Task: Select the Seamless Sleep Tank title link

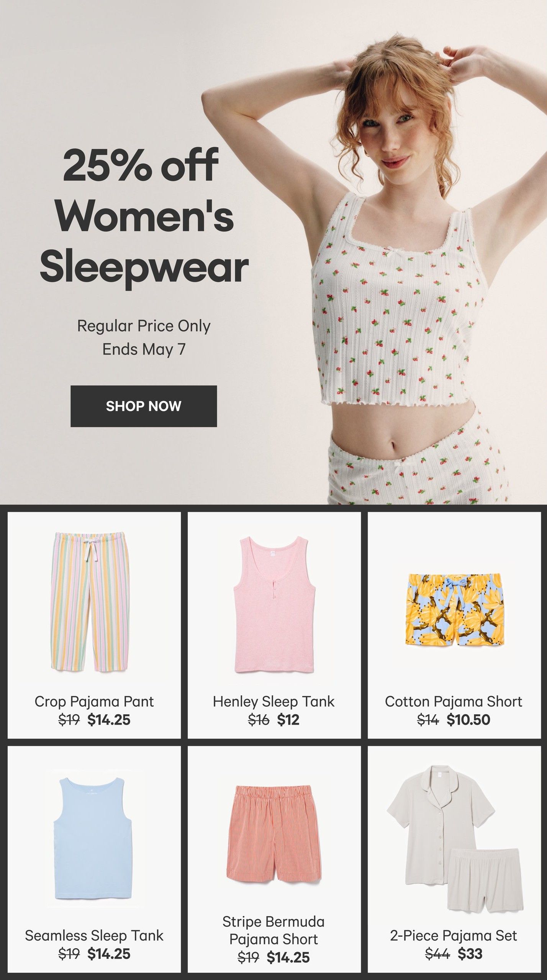Action: (x=94, y=935)
